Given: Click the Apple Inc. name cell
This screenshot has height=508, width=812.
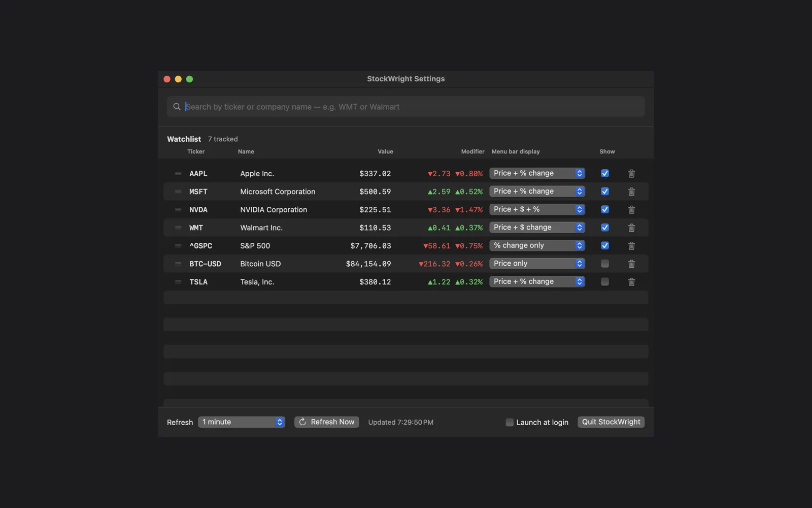Looking at the screenshot, I should [x=257, y=174].
